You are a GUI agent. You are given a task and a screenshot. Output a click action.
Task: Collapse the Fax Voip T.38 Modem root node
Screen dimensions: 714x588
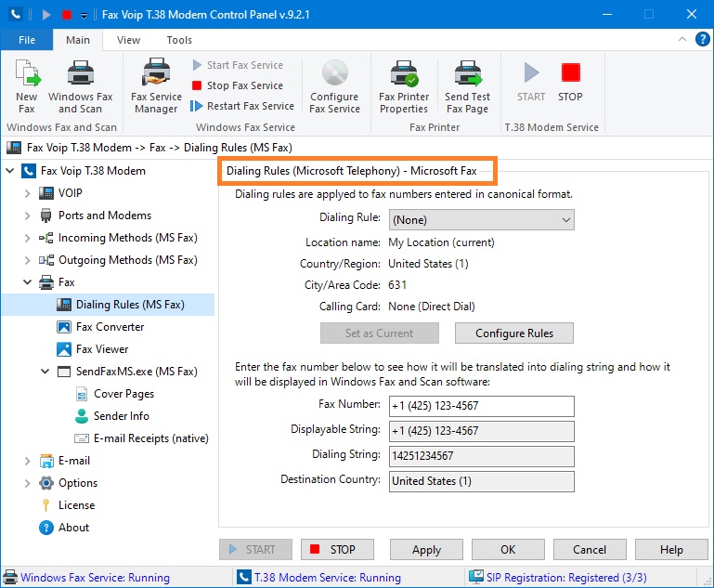[9, 171]
